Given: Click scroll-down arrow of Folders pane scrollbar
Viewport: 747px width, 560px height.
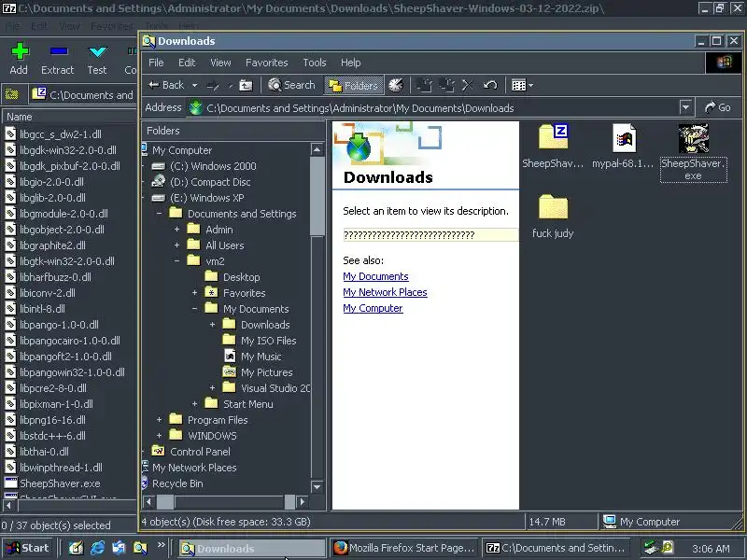Looking at the screenshot, I should click(x=317, y=486).
